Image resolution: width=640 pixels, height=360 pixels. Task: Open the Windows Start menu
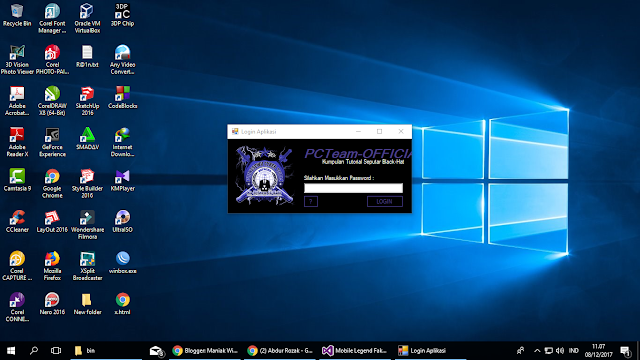click(x=11, y=351)
